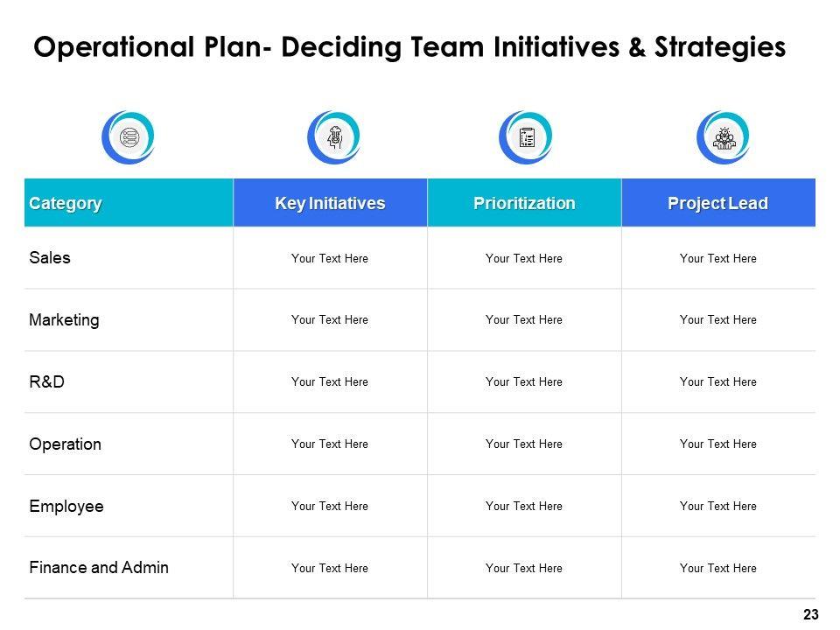This screenshot has height=630, width=840.
Task: Click the category list icon above Category
Action: 128,137
